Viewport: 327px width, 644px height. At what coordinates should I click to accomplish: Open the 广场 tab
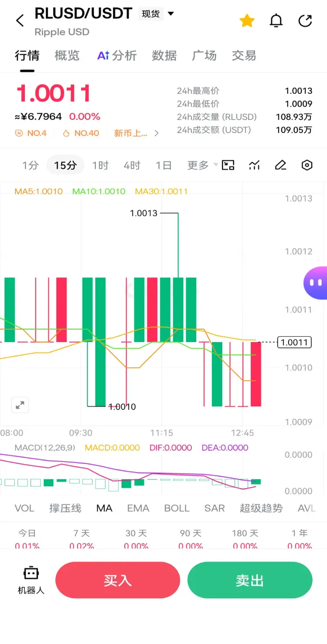(x=204, y=55)
